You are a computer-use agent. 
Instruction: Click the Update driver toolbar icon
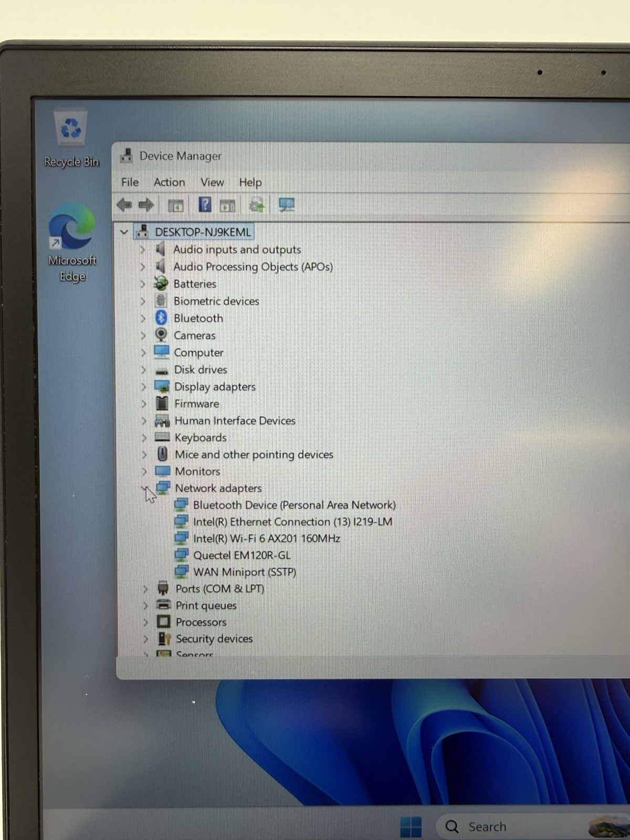[x=257, y=205]
